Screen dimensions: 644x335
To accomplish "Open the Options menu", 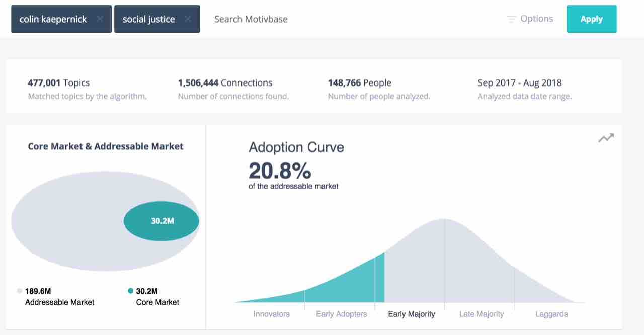I will [536, 19].
